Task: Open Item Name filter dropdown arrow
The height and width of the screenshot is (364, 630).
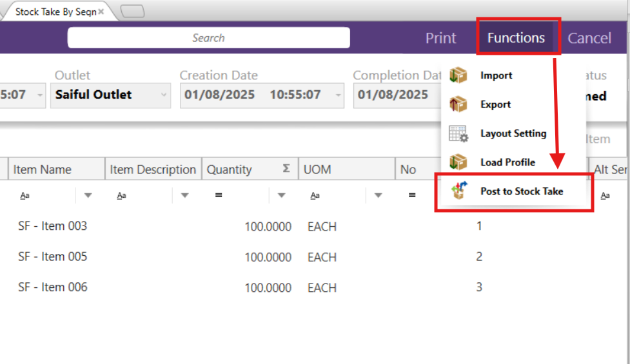Action: pos(88,195)
